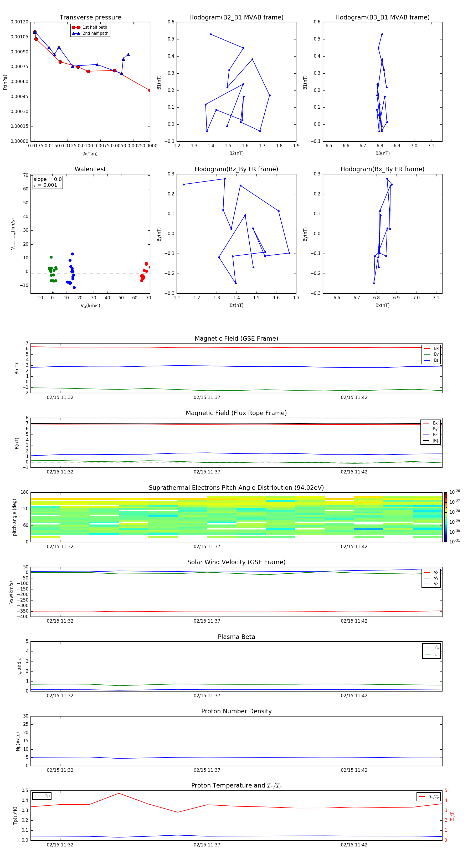Click the 10^-31 colorbar label

tap(455, 542)
